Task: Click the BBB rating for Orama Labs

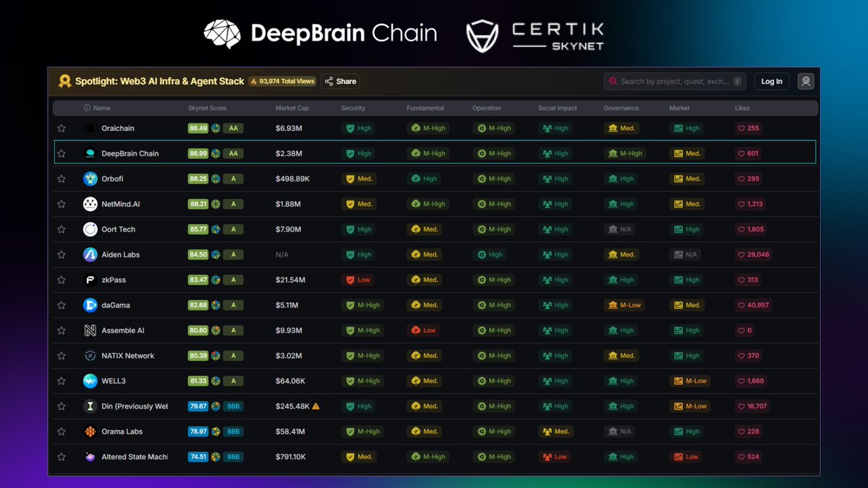Action: point(234,432)
